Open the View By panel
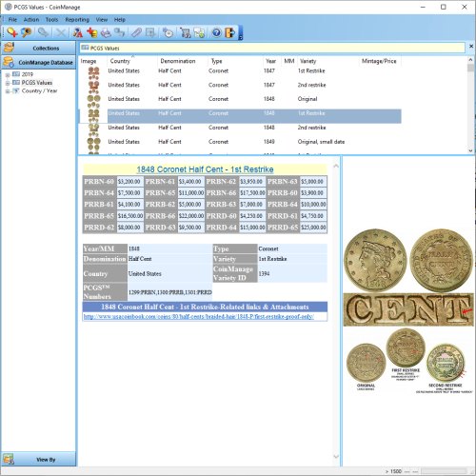476x476 pixels. pyautogui.click(x=38, y=459)
